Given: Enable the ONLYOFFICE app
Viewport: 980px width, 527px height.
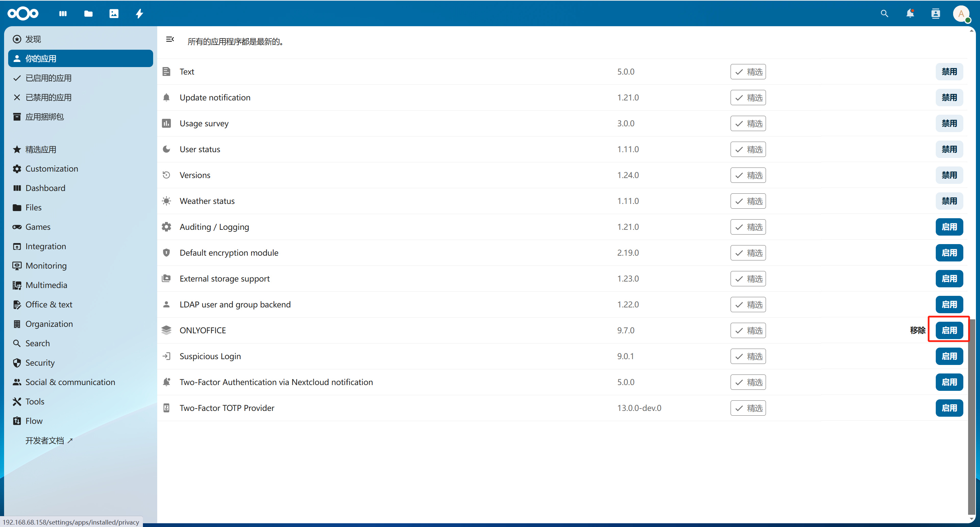Looking at the screenshot, I should 949,330.
